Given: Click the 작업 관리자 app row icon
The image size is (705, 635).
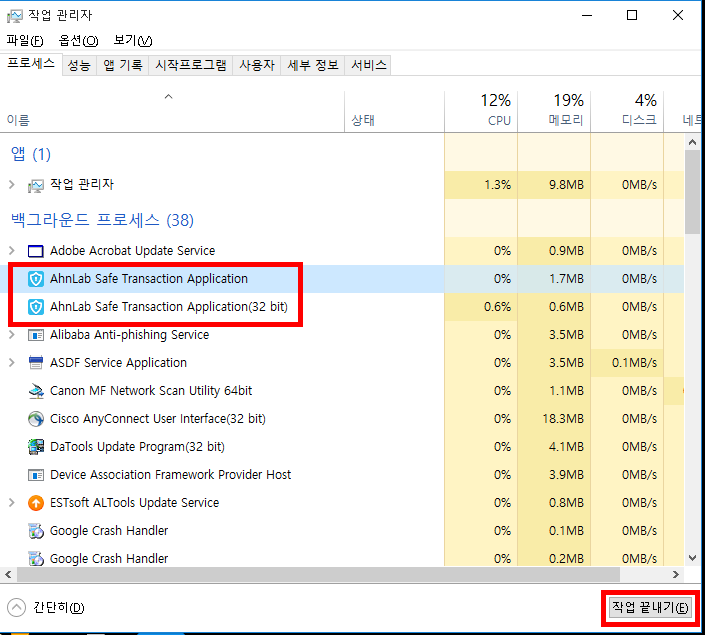Looking at the screenshot, I should 36,185.
